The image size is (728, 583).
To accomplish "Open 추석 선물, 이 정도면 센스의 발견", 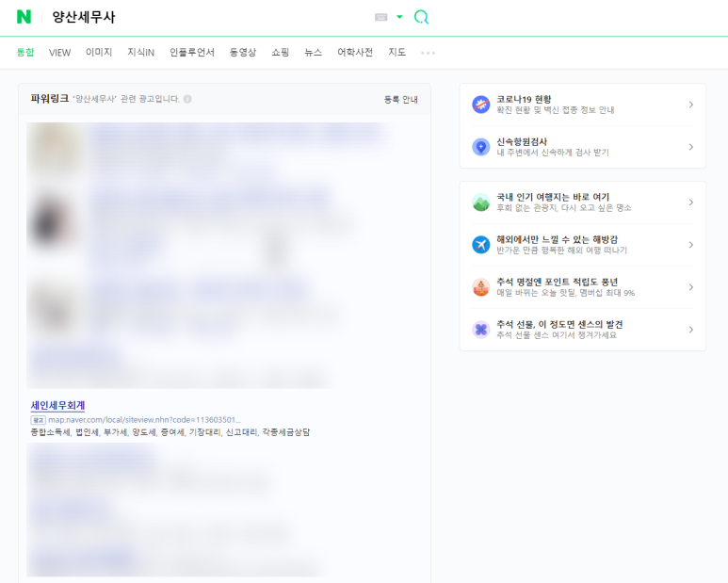I will click(559, 324).
